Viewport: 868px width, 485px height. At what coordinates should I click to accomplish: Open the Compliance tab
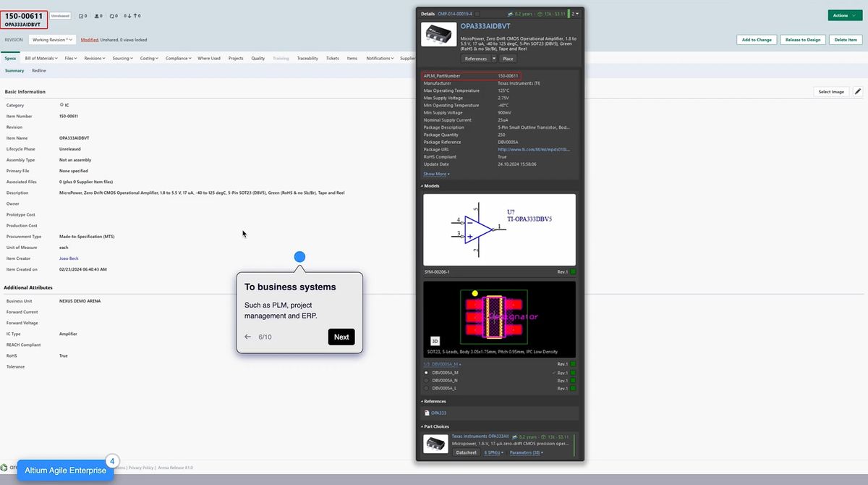176,58
